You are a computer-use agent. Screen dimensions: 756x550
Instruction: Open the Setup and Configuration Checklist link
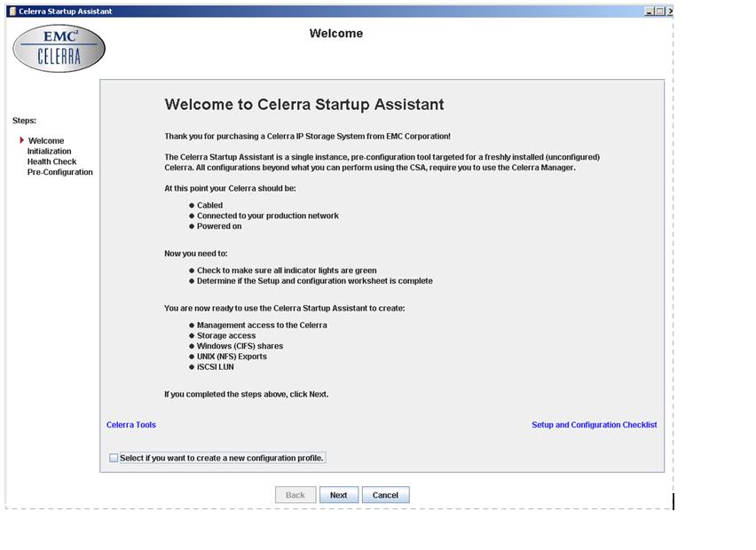pyautogui.click(x=594, y=425)
